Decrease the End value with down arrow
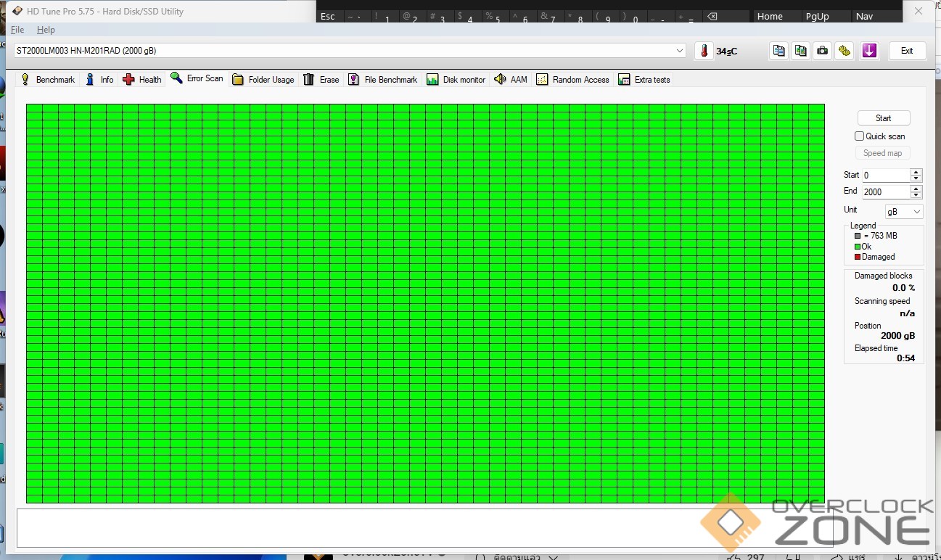 pyautogui.click(x=916, y=195)
